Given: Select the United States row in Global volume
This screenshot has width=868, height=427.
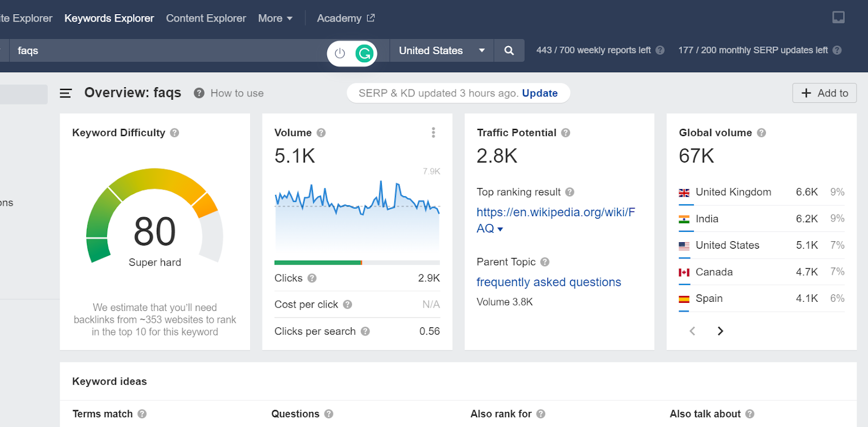Looking at the screenshot, I should pyautogui.click(x=762, y=245).
